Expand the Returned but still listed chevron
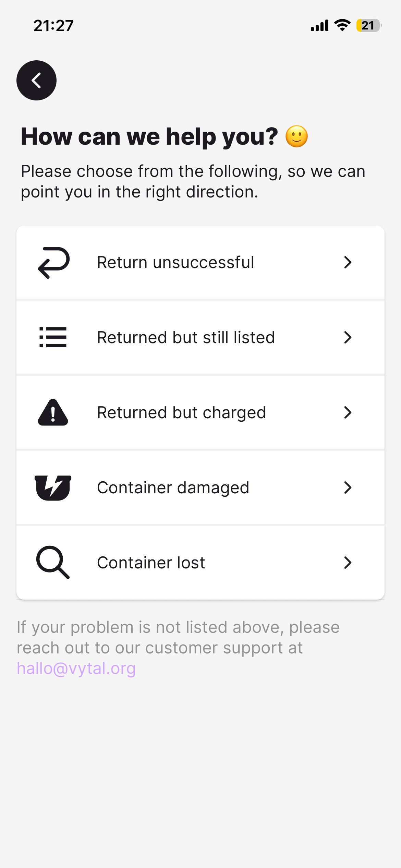401x868 pixels. coord(348,337)
